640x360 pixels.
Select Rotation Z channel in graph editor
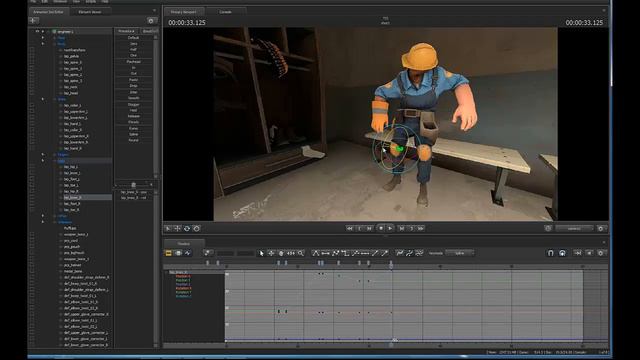(183, 296)
